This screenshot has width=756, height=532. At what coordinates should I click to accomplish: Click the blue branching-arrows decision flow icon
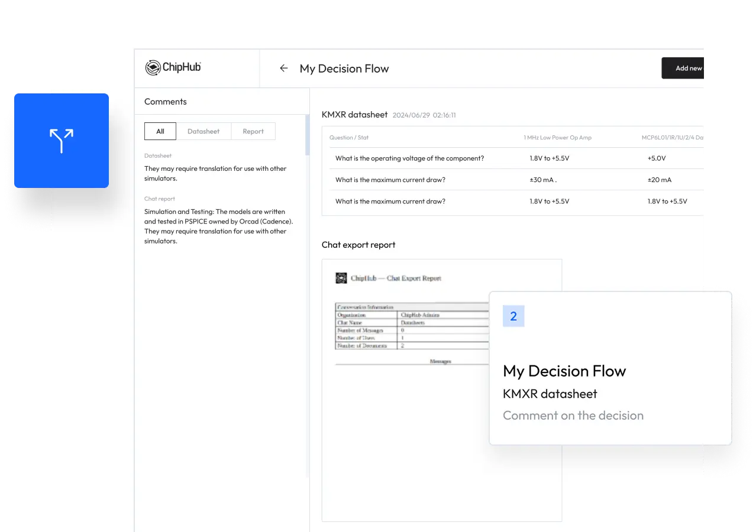coord(62,141)
